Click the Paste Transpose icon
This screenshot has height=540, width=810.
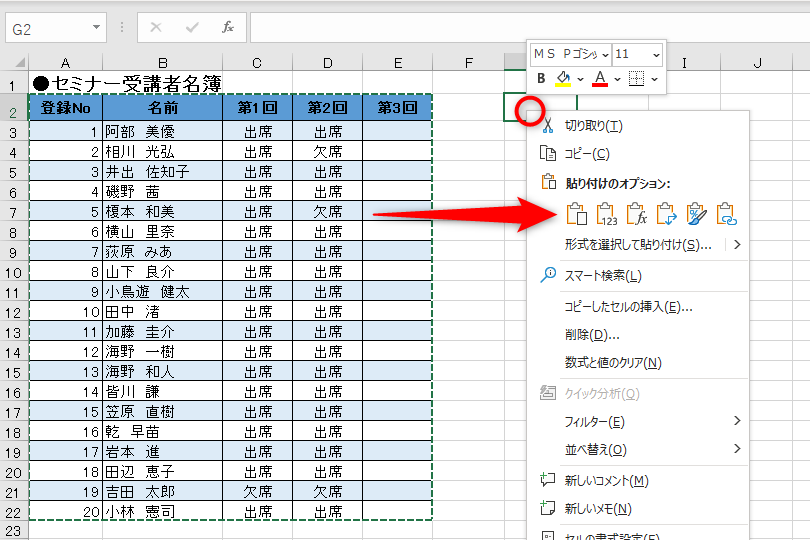(x=666, y=213)
